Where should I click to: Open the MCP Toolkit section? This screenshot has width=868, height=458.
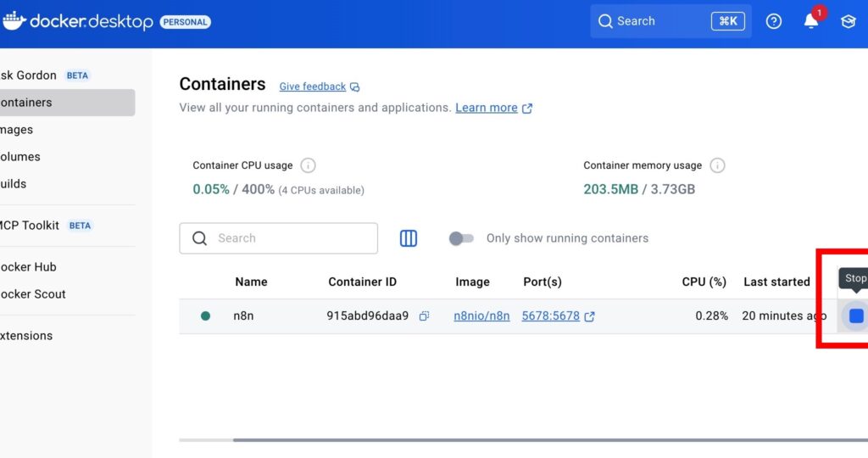[x=31, y=226]
